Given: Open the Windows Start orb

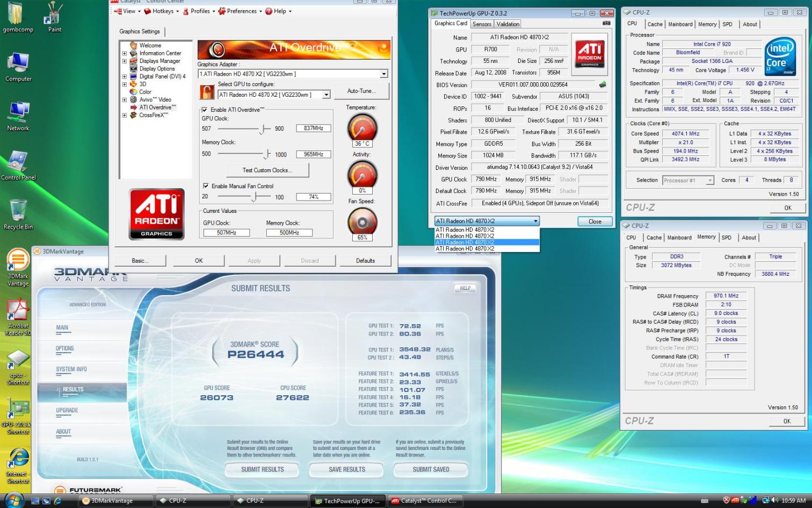Looking at the screenshot, I should click(13, 500).
